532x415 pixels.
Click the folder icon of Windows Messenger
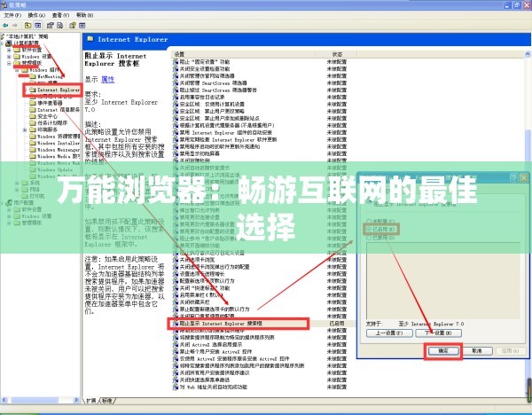[x=33, y=150]
